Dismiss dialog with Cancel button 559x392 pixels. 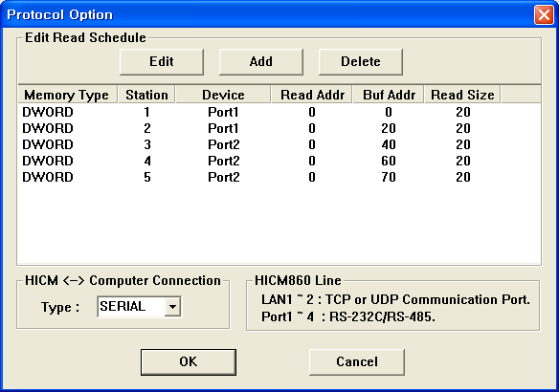point(357,362)
